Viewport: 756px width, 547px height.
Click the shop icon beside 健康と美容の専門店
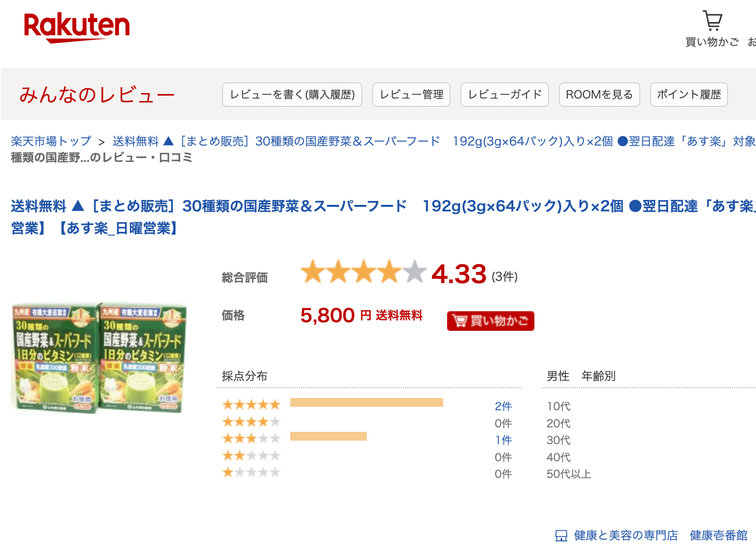561,535
